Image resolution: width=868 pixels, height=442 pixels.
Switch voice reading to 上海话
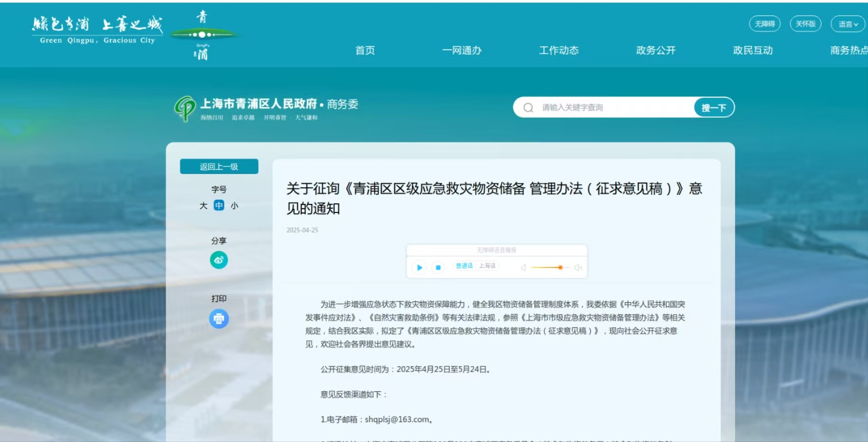(x=487, y=266)
